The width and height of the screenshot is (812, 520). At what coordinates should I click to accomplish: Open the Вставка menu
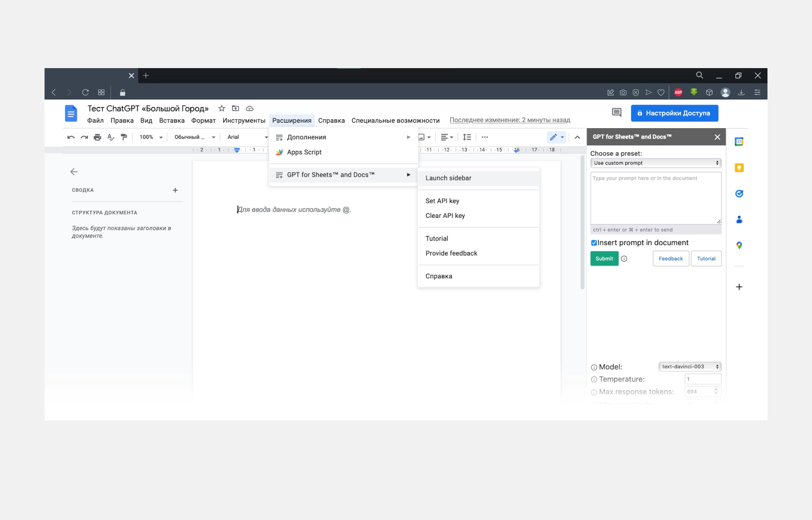click(x=172, y=121)
